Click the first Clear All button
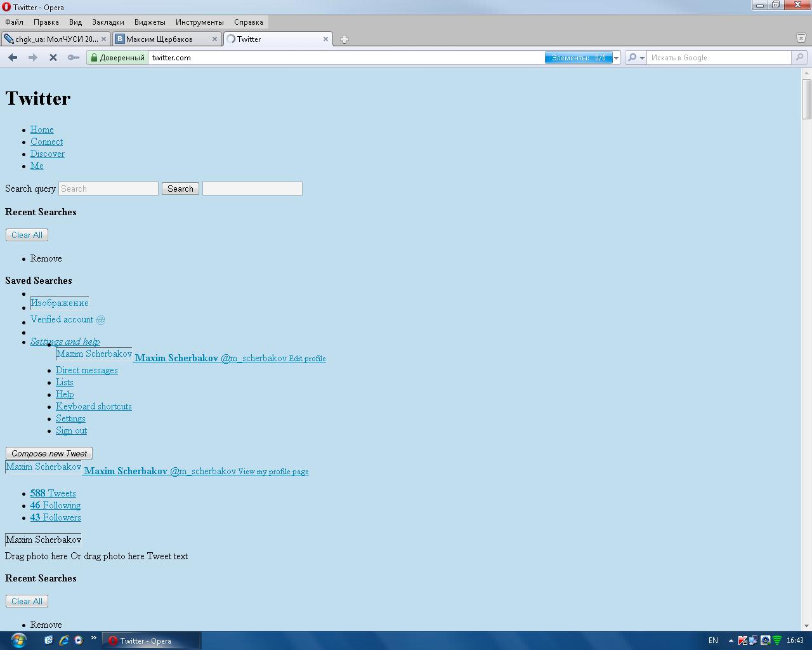812x650 pixels. 27,235
